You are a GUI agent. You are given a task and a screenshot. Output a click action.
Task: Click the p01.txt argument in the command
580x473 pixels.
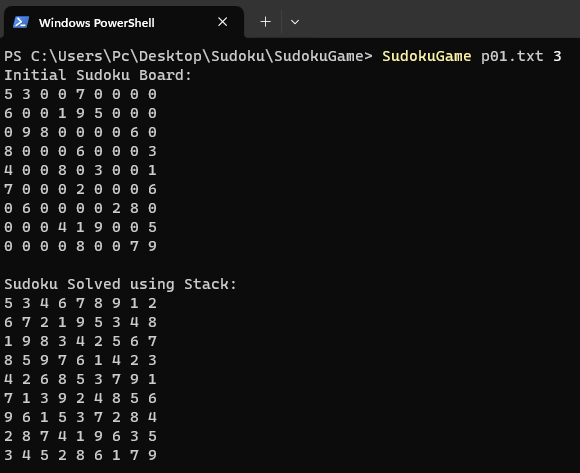tap(512, 56)
